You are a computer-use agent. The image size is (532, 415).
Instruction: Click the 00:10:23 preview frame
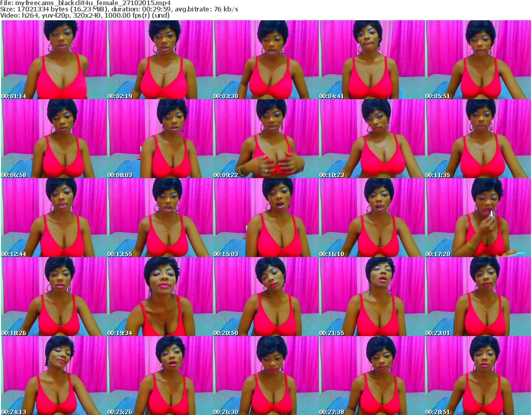(x=372, y=139)
